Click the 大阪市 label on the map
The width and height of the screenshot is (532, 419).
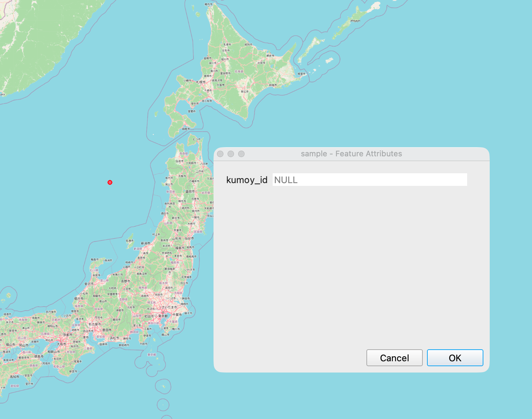pos(61,344)
